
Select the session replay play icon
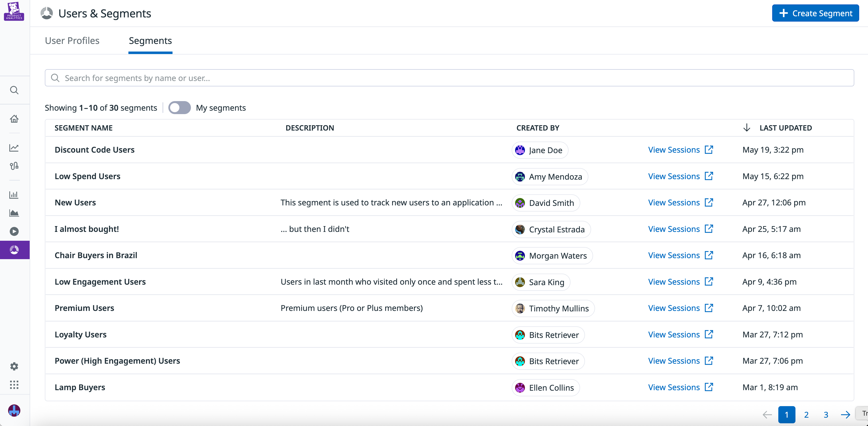(x=14, y=231)
